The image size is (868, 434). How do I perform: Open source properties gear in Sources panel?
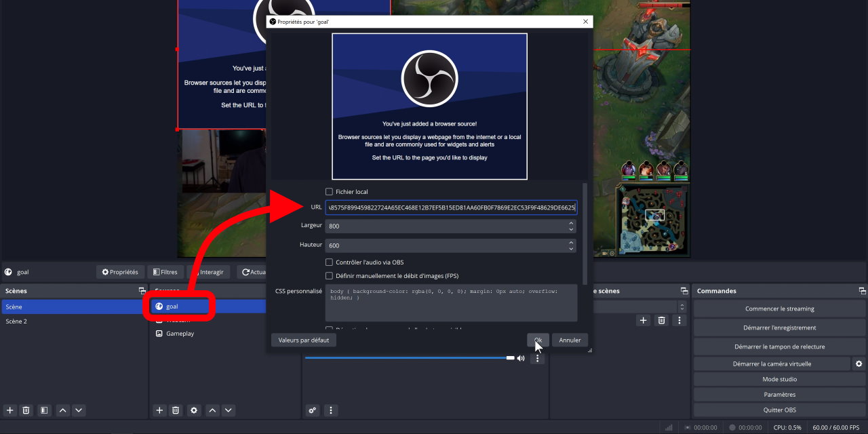[x=194, y=410]
